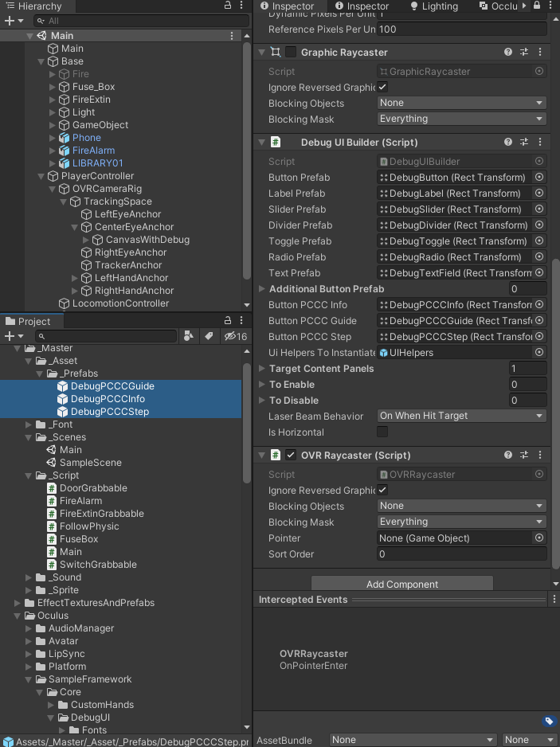Enable the Is Horizontal checkbox

[x=382, y=432]
